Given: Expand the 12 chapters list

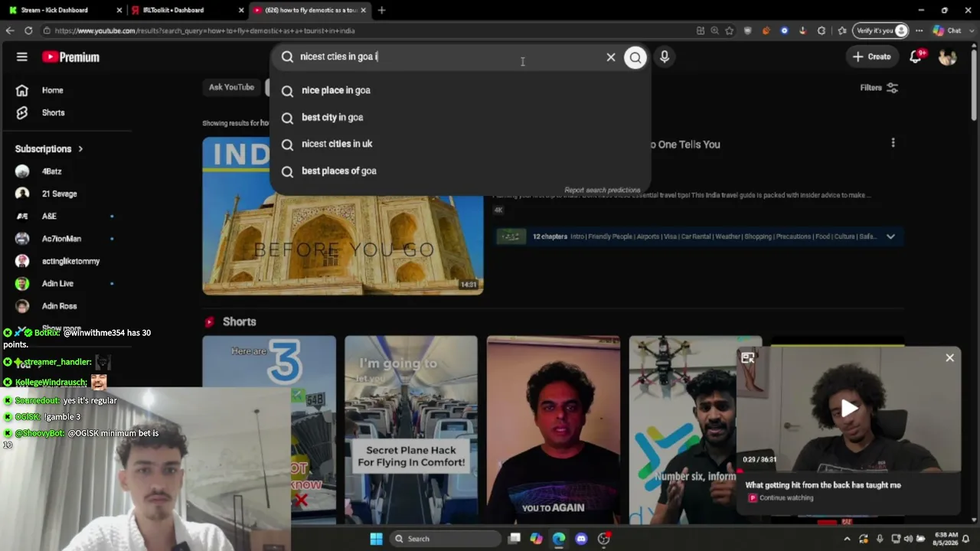Looking at the screenshot, I should pyautogui.click(x=890, y=236).
